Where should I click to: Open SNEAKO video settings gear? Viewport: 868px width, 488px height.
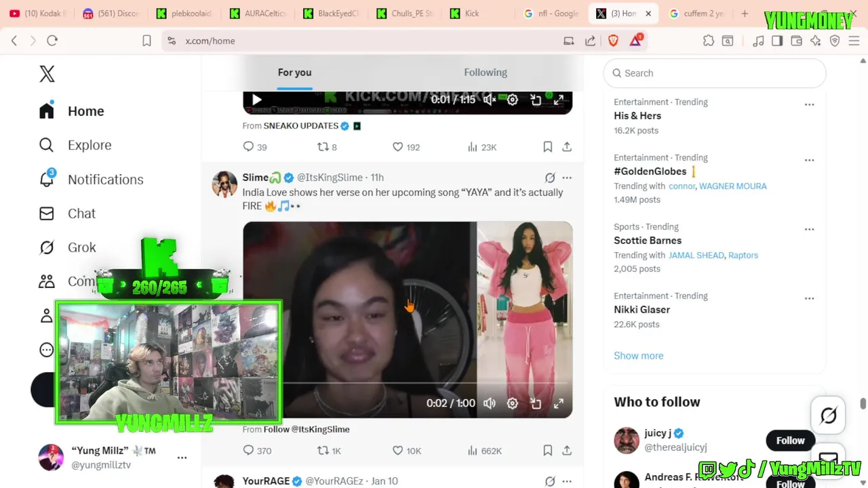[513, 100]
